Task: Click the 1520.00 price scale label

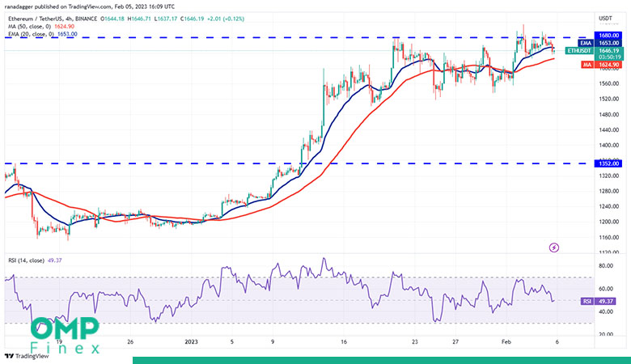Action: pos(608,99)
